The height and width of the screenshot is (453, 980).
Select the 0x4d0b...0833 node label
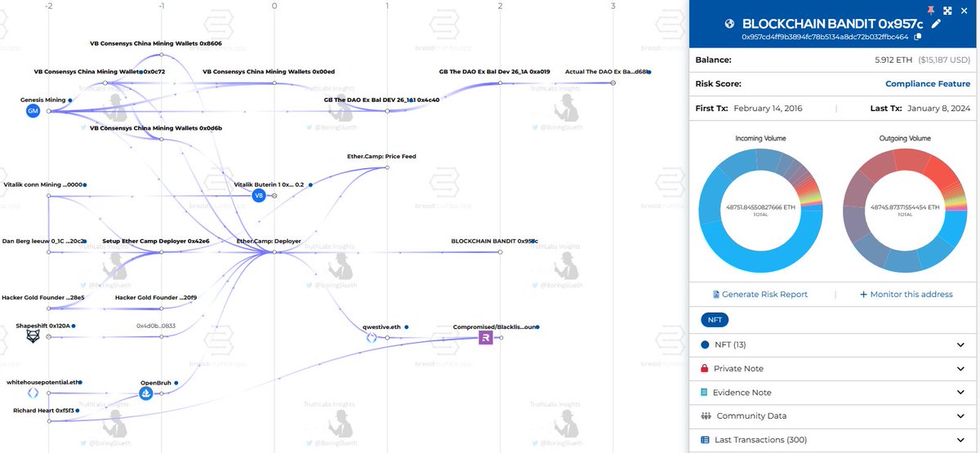click(156, 326)
